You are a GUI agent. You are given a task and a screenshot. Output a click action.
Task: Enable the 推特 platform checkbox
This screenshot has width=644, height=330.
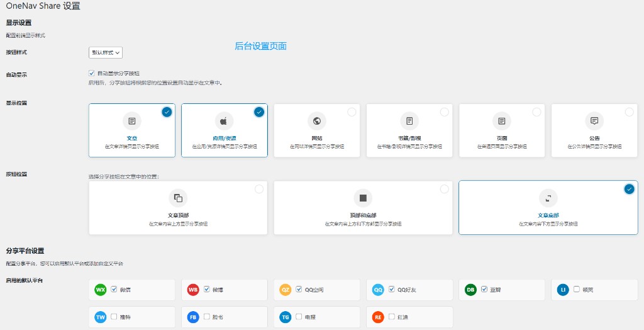point(114,317)
